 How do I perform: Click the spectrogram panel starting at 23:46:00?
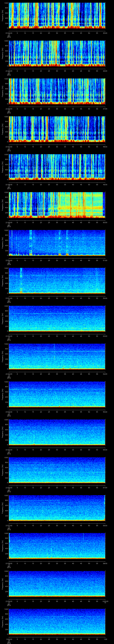[57, 91]
